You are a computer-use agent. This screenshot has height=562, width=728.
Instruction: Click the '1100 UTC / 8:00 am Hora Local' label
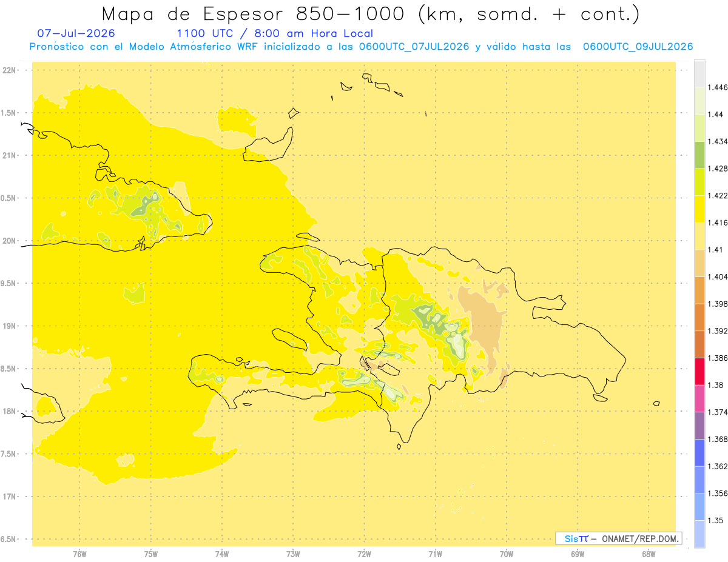(275, 34)
